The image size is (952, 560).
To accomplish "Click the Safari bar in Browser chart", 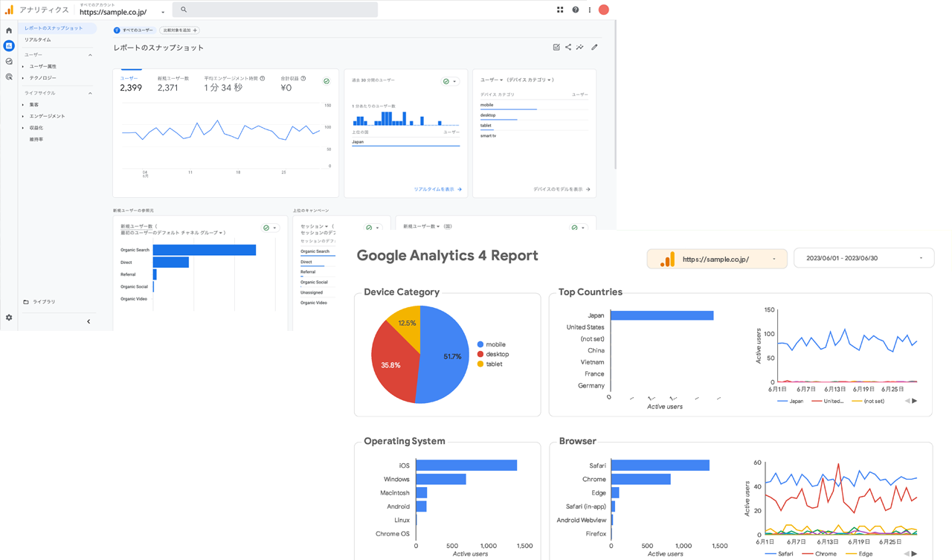I will click(660, 466).
